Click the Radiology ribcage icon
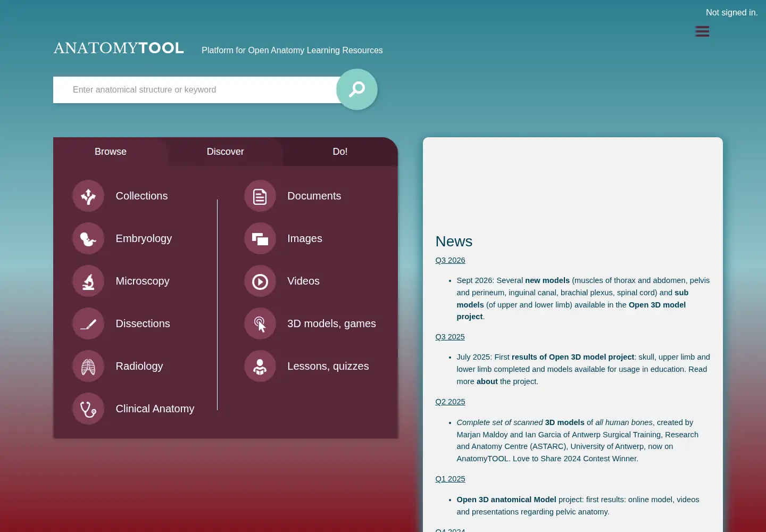Screen dimensions: 766x532 click(88, 366)
